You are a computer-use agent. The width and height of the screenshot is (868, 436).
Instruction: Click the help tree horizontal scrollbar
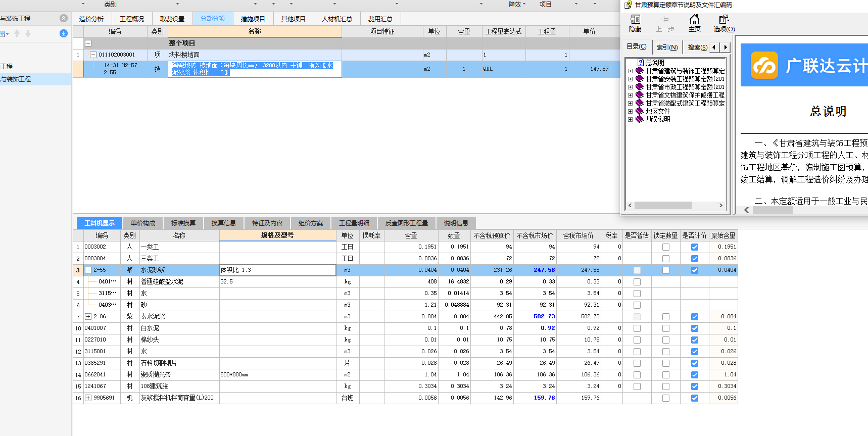(663, 206)
